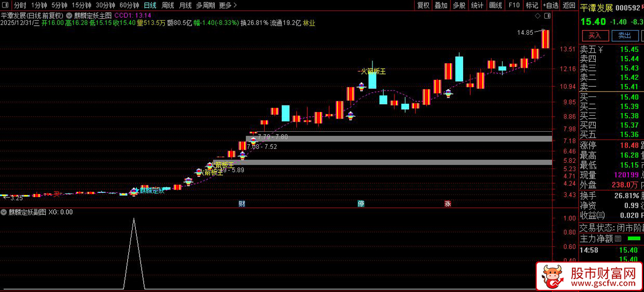Click the XG: 0.00 sub-chart value
The width and height of the screenshot is (644, 292).
pos(61,212)
